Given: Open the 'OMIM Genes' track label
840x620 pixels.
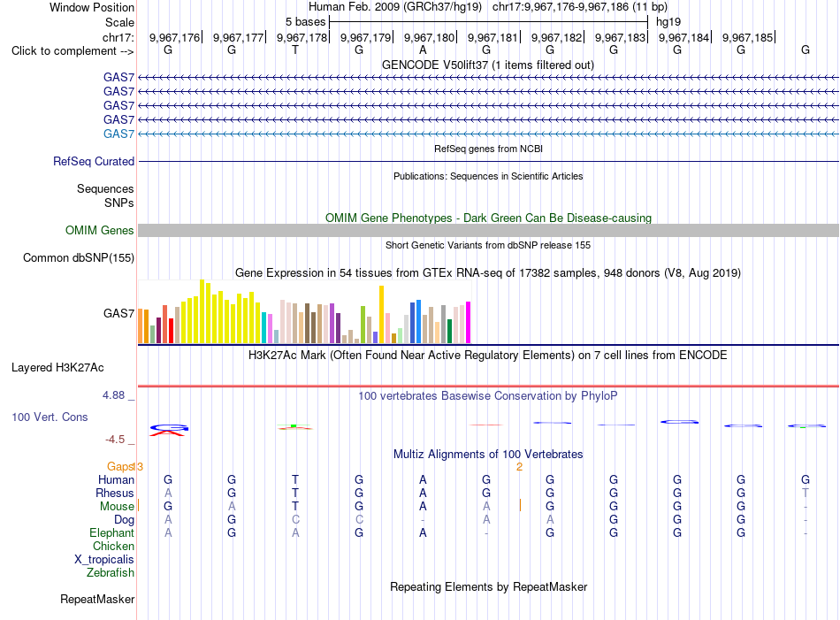Looking at the screenshot, I should 99,231.
